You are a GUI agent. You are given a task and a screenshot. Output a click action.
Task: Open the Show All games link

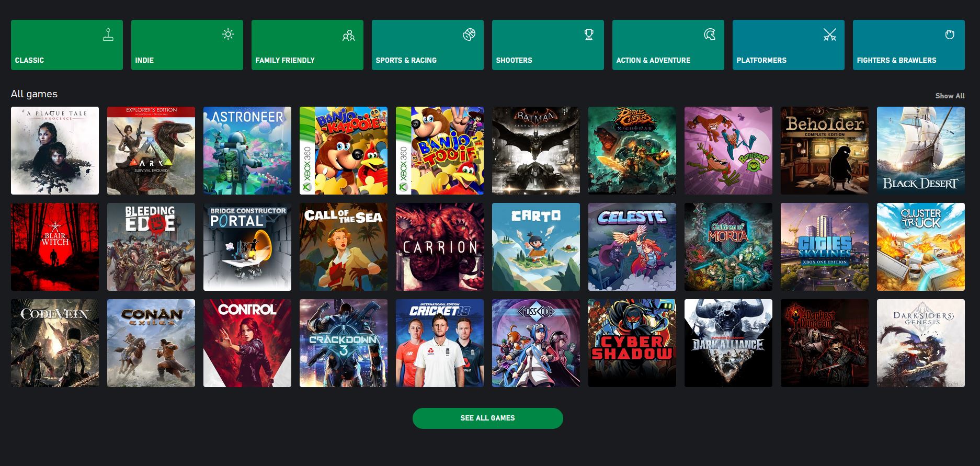pyautogui.click(x=950, y=96)
